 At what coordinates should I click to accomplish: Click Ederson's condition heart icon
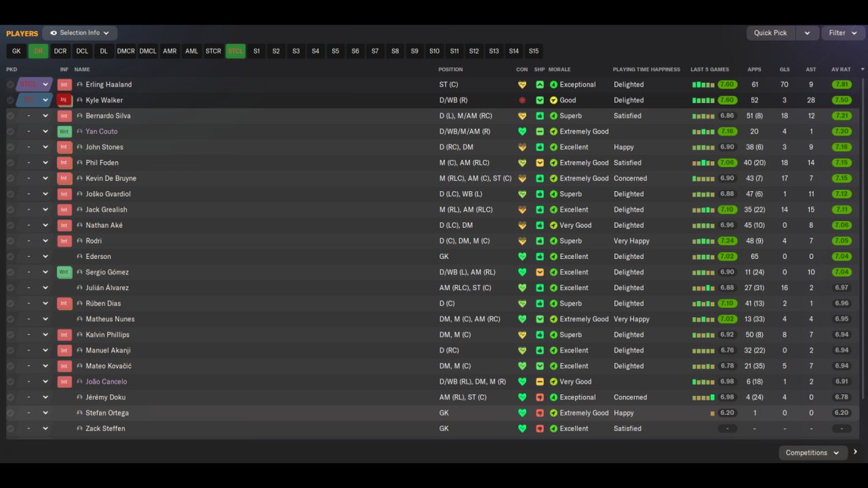[522, 256]
